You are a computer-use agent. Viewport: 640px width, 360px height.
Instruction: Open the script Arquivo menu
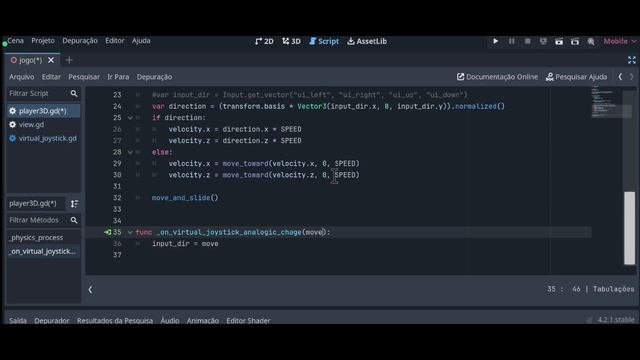(x=22, y=77)
